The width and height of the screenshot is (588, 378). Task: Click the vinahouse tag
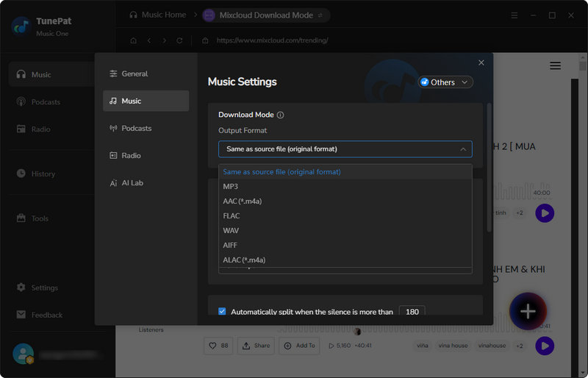click(x=492, y=346)
